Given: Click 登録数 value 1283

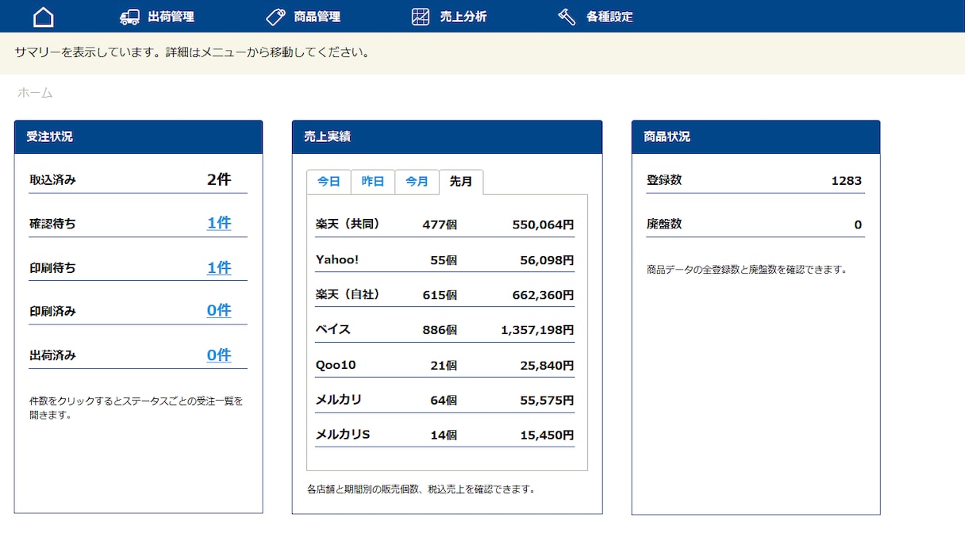Looking at the screenshot, I should [846, 180].
